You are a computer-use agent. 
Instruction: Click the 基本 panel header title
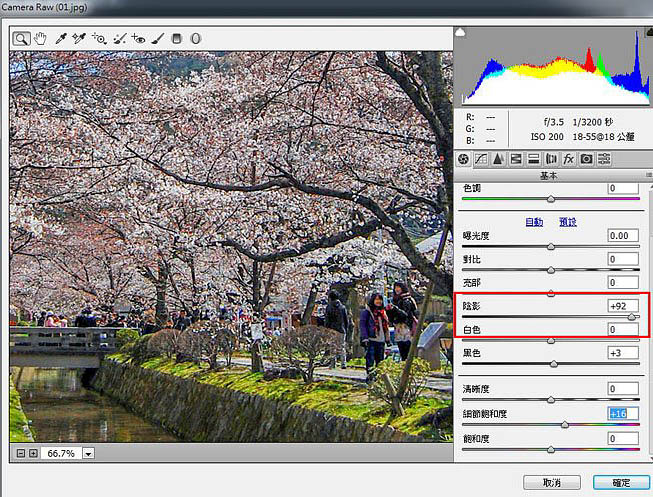tap(548, 176)
